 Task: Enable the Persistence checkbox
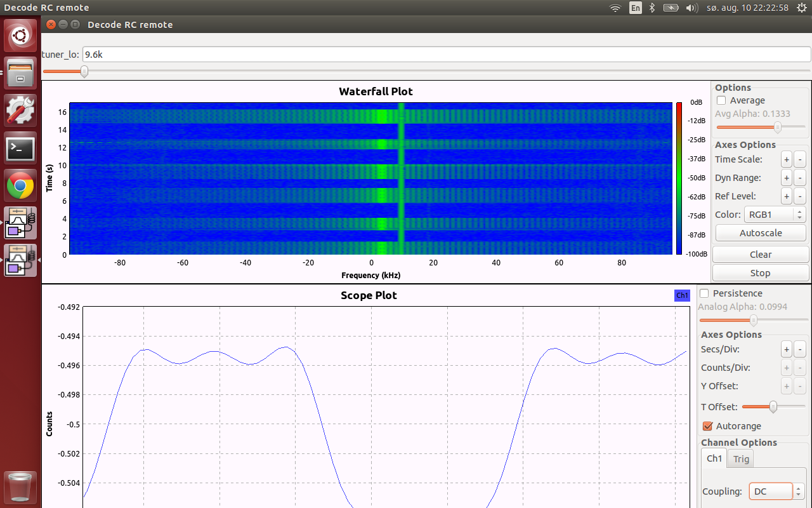click(x=704, y=293)
